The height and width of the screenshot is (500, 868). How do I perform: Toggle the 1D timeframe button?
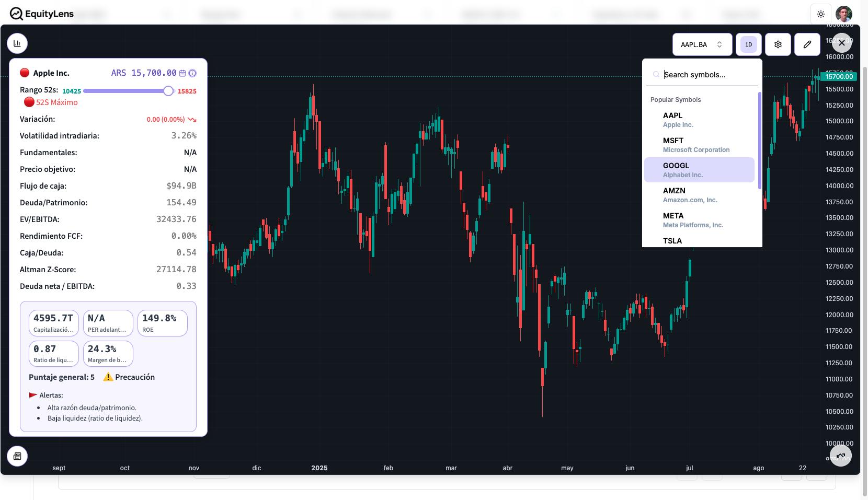(749, 44)
